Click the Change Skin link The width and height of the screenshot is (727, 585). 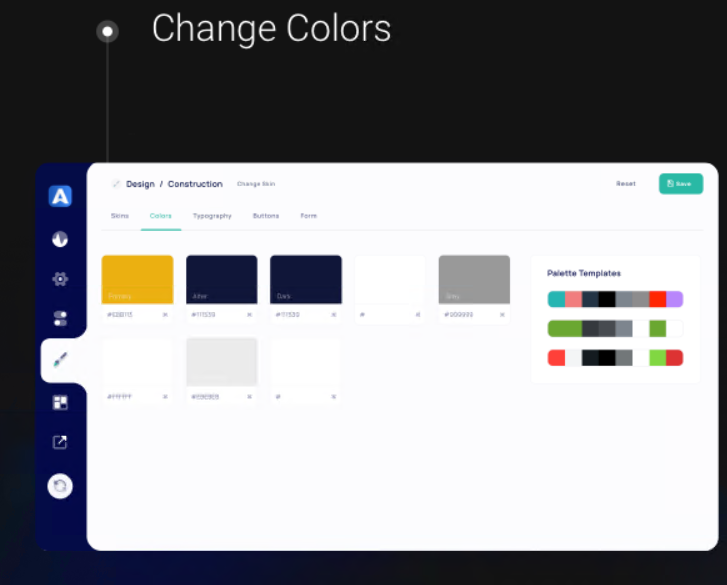pyautogui.click(x=256, y=184)
